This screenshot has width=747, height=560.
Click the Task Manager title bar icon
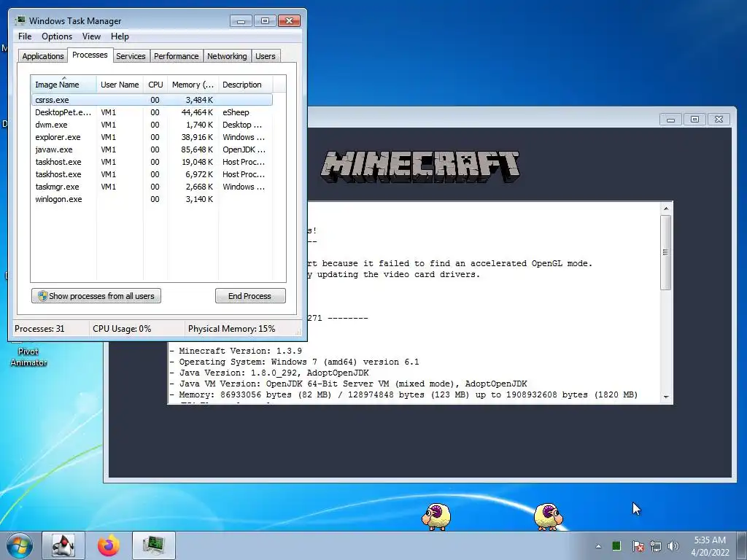tap(20, 20)
